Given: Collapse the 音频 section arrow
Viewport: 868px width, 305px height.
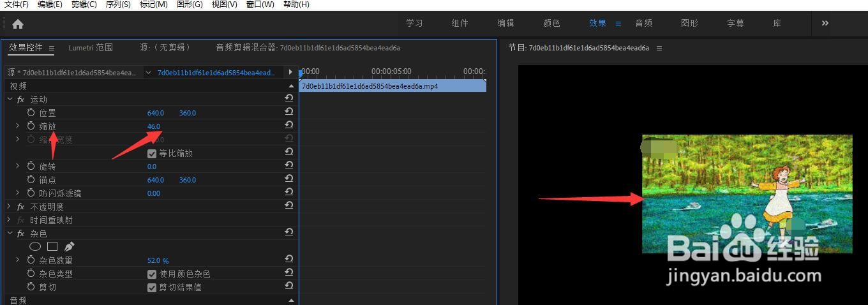Looking at the screenshot, I should (292, 300).
